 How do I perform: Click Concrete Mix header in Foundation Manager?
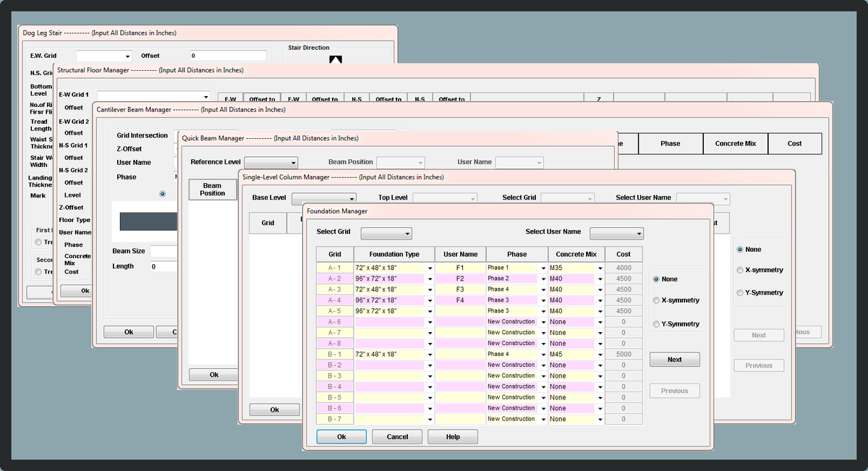tap(576, 254)
